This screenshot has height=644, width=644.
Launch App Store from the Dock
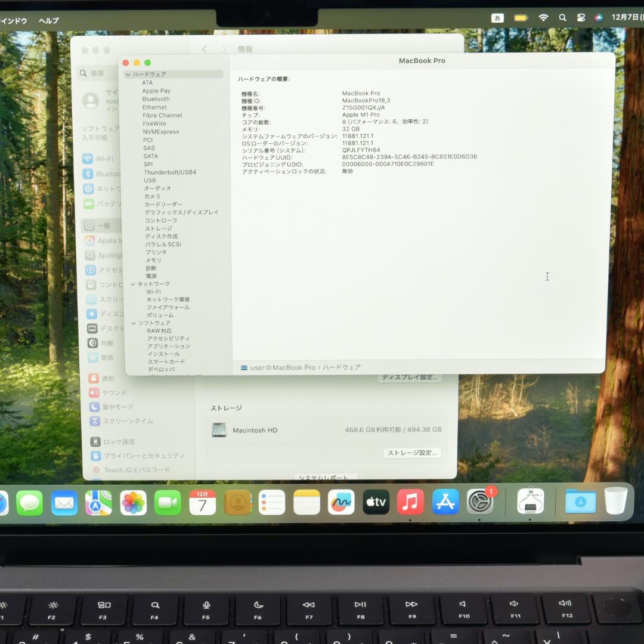tap(445, 502)
